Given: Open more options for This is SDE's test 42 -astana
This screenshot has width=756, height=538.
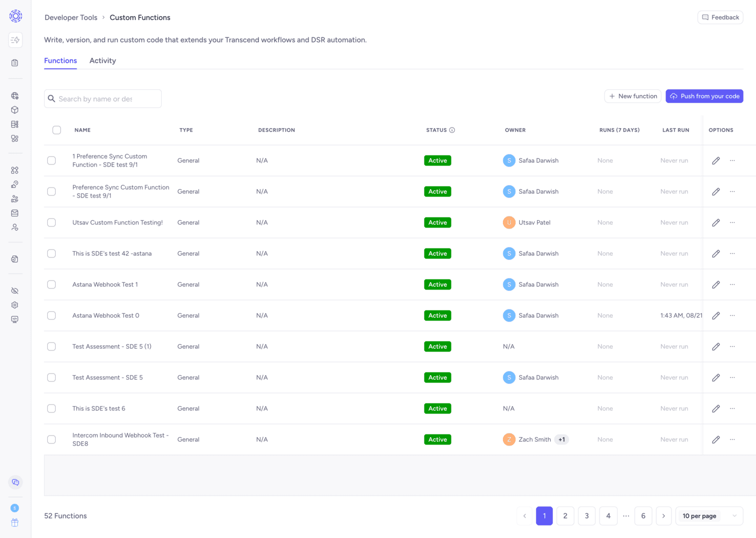Looking at the screenshot, I should tap(732, 254).
